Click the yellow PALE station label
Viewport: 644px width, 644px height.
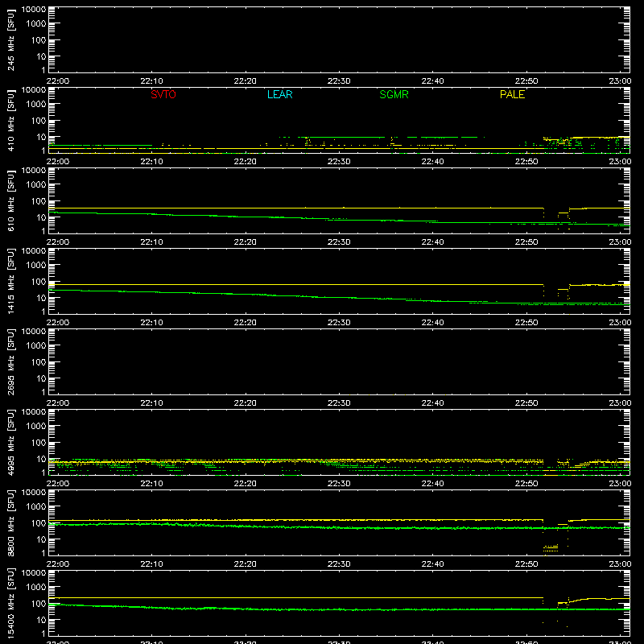[x=512, y=94]
